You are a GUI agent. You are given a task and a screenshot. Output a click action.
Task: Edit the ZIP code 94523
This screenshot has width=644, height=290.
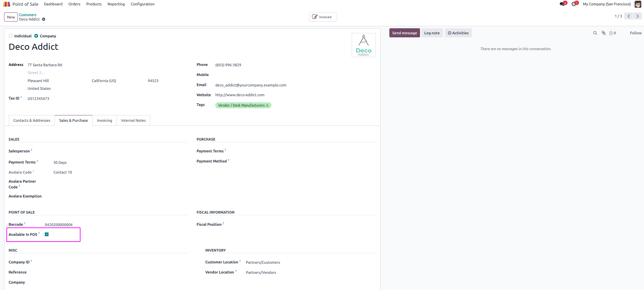pos(167,81)
